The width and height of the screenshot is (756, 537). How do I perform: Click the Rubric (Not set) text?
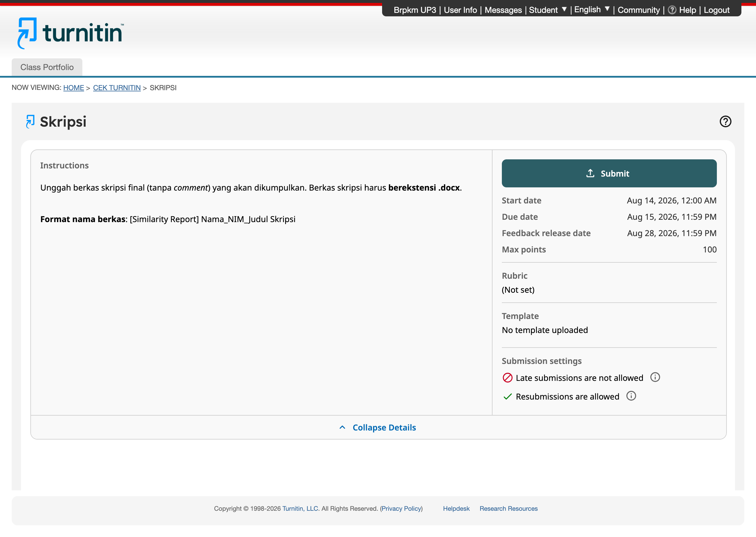[x=518, y=290]
